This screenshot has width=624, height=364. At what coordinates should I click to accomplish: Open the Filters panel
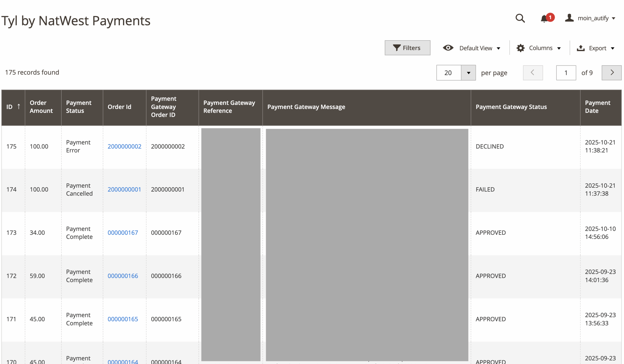[407, 48]
